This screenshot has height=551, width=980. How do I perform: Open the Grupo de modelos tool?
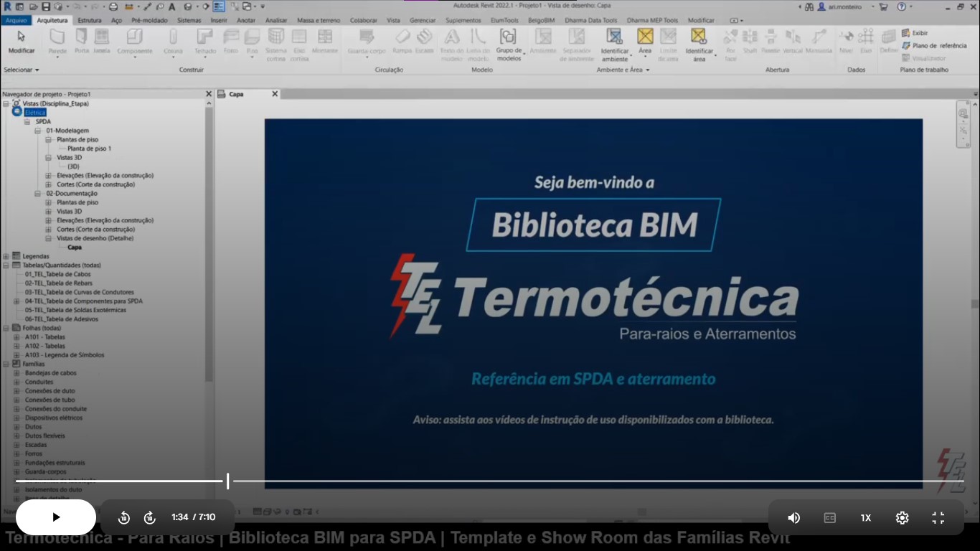509,44
